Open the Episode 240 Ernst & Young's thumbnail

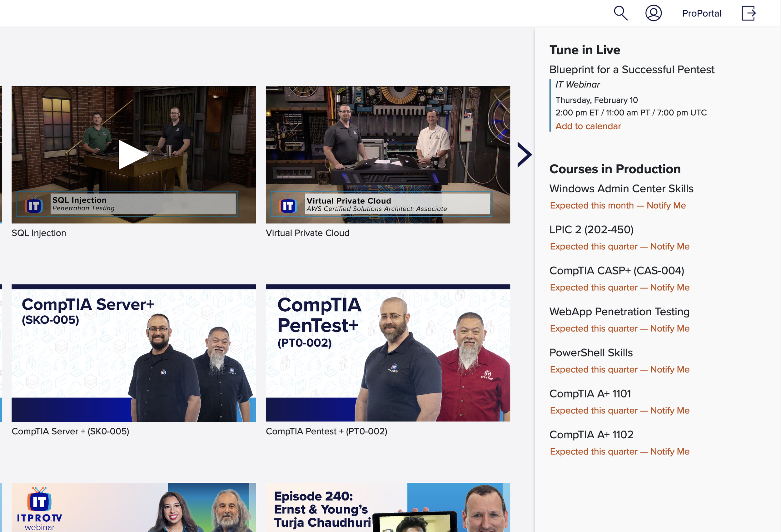click(x=388, y=507)
